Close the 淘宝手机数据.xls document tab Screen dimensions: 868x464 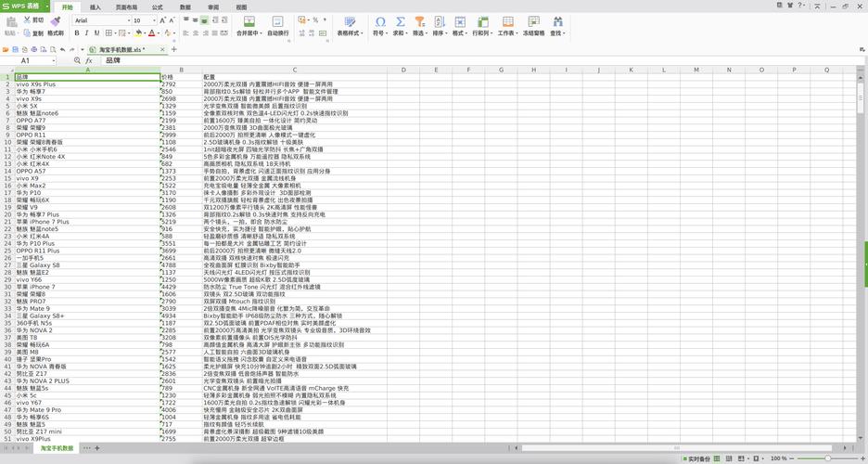pyautogui.click(x=162, y=50)
